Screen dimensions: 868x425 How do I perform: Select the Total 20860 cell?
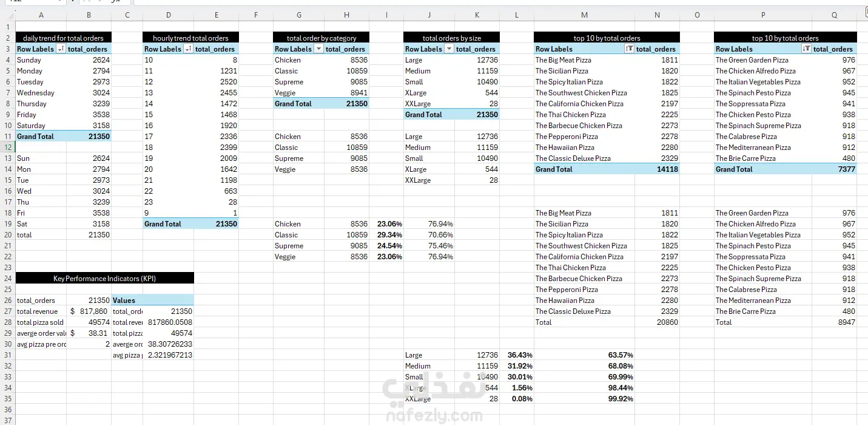[x=658, y=322]
